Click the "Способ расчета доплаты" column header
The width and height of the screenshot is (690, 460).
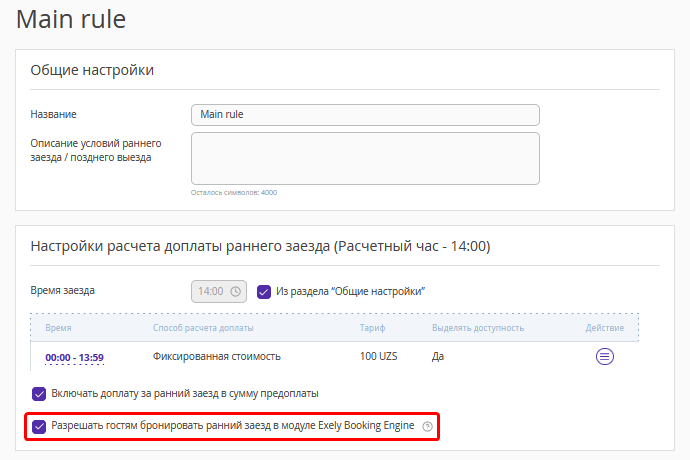click(203, 328)
